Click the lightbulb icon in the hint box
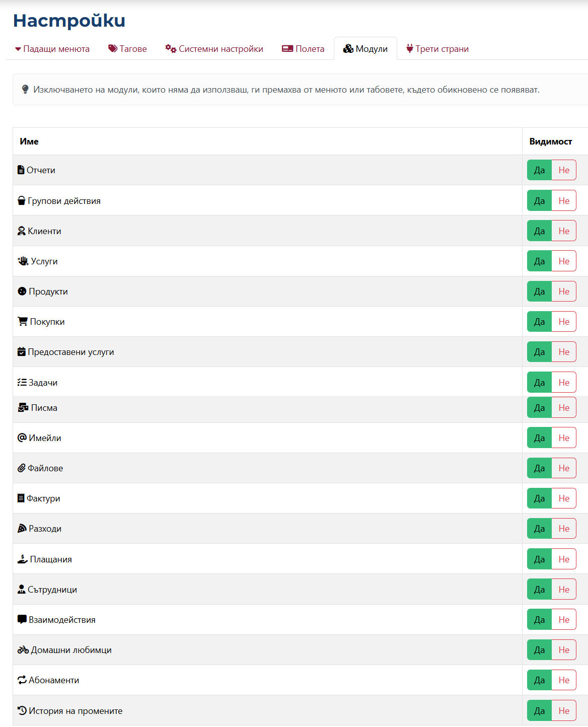This screenshot has width=588, height=727. click(x=25, y=90)
